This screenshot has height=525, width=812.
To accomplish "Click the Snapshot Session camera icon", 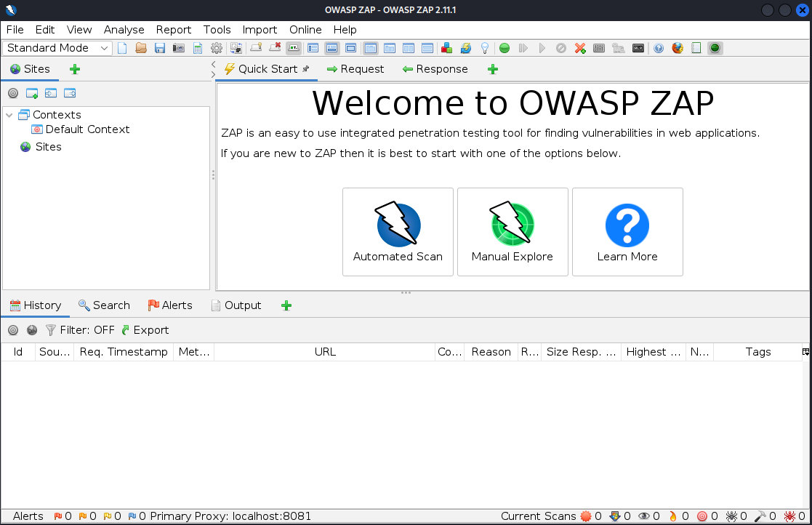I will (x=179, y=48).
